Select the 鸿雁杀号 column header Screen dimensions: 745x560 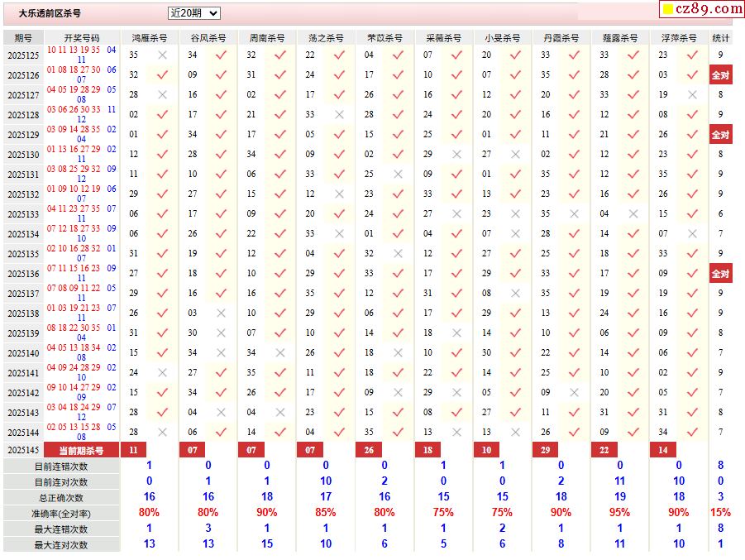(x=149, y=38)
